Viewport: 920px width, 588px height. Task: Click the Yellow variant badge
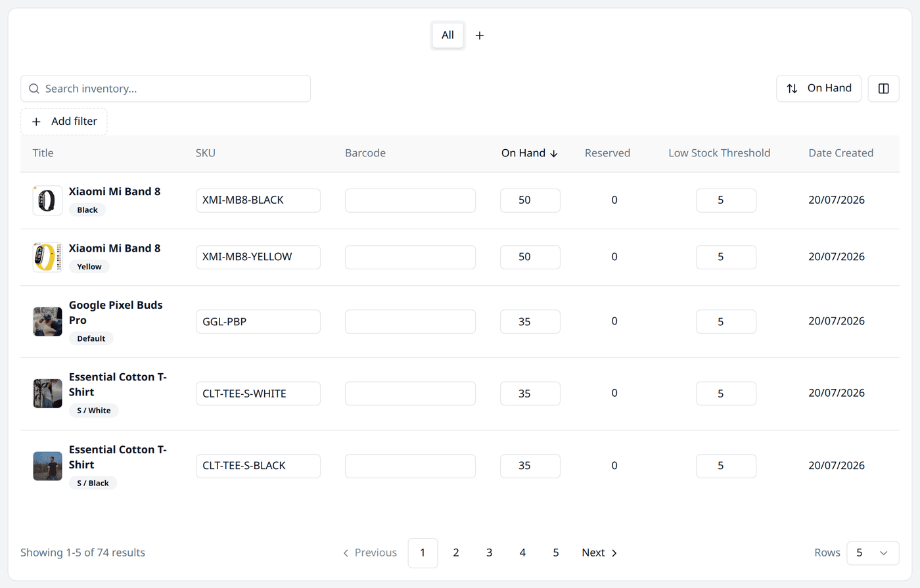click(x=89, y=267)
